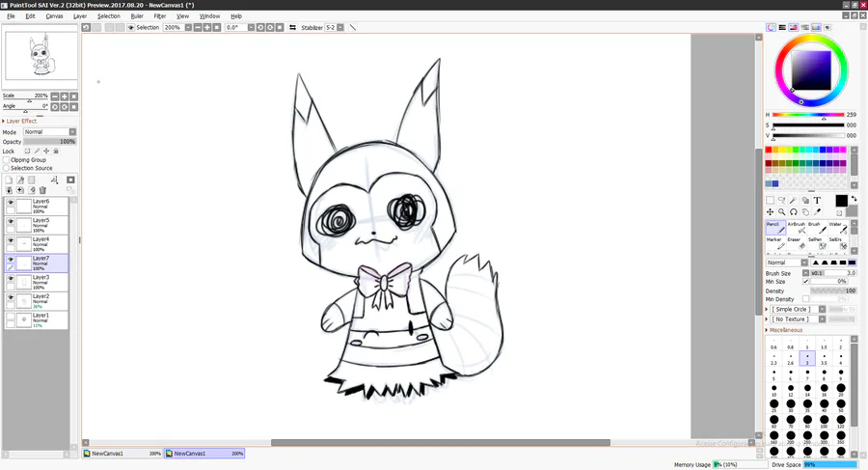
Task: Hide Layer5 with its eye icon
Action: [x=11, y=221]
